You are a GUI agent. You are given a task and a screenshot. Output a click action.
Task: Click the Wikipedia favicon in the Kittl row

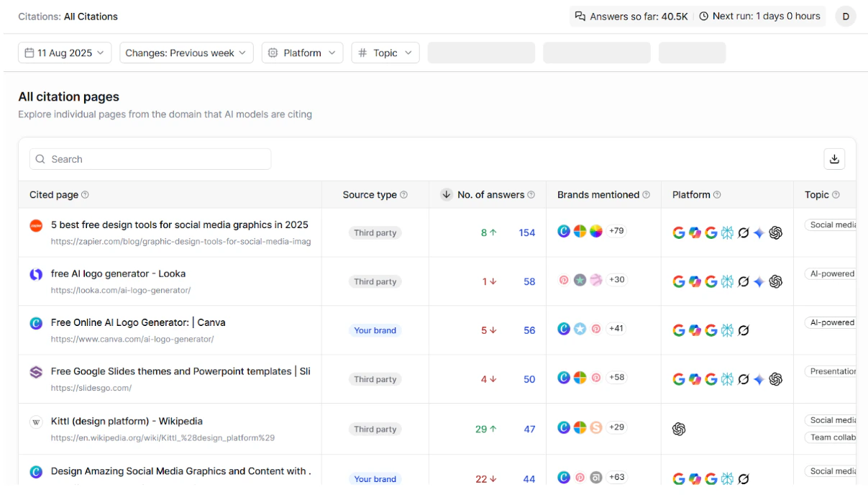coord(36,422)
